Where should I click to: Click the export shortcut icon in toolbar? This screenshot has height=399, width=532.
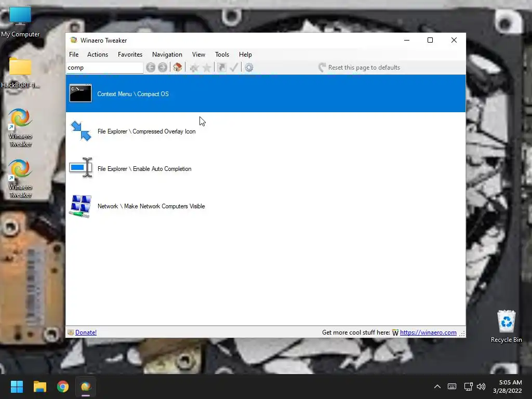pos(221,68)
